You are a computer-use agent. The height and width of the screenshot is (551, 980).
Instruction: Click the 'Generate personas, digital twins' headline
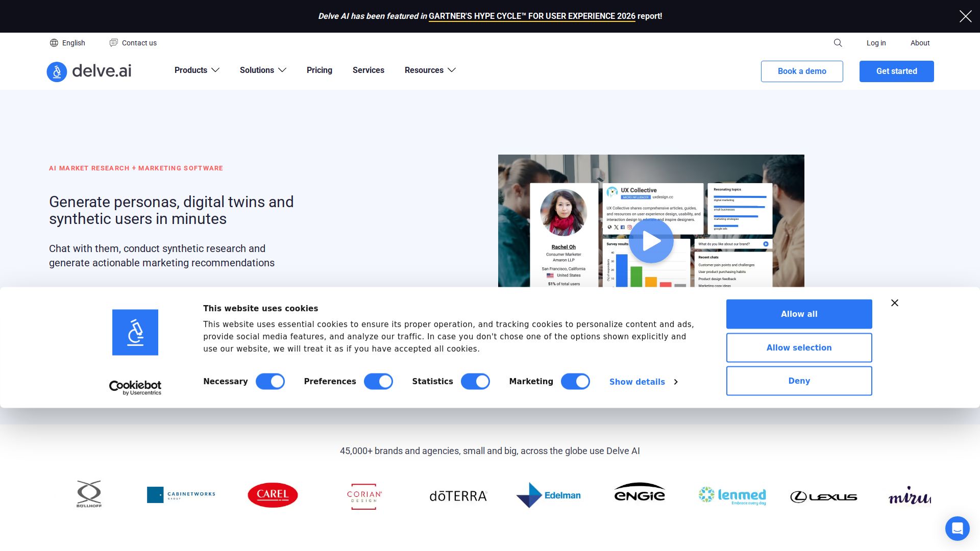171,210
